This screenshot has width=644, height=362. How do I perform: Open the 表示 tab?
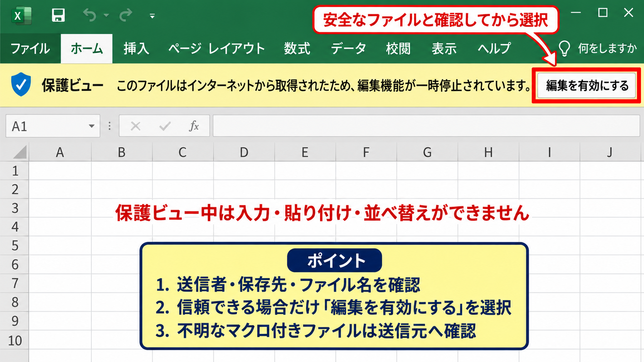[x=444, y=48]
